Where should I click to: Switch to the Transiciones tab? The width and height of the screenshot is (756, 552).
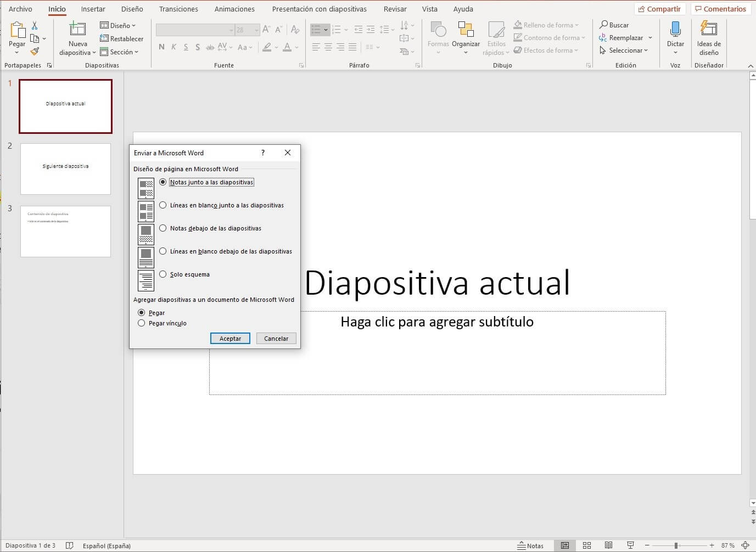[178, 9]
